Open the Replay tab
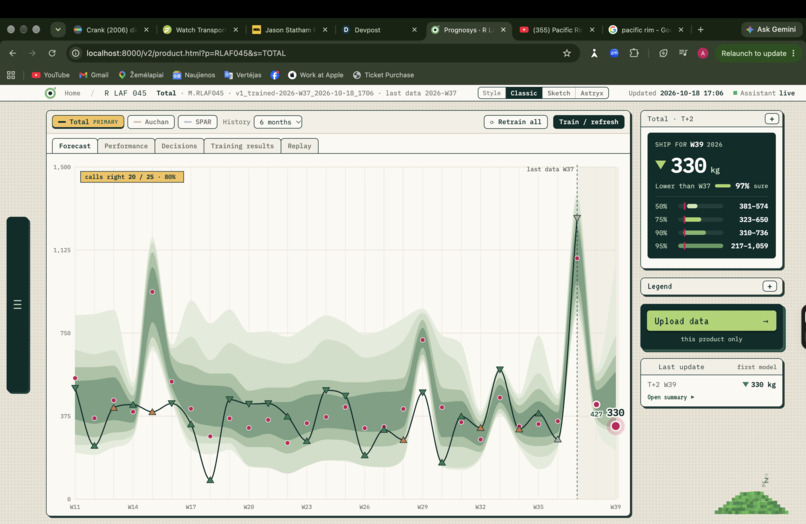Screen dimensions: 806x524 tap(300, 146)
